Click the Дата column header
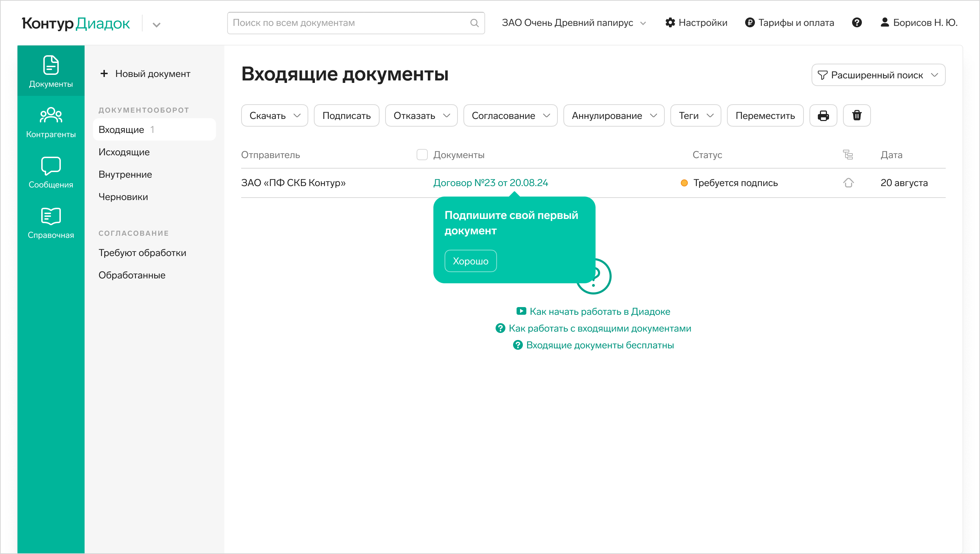This screenshot has height=554, width=980. (891, 155)
